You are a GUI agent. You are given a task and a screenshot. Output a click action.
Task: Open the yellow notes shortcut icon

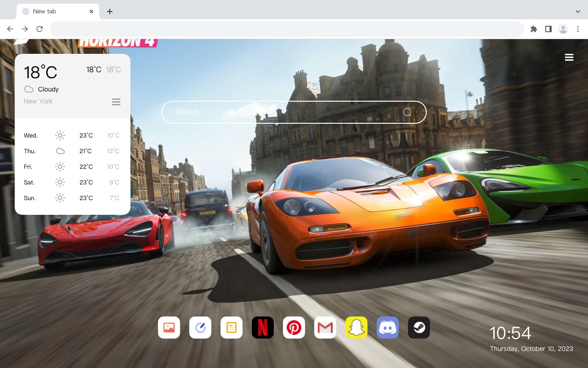pos(232,328)
